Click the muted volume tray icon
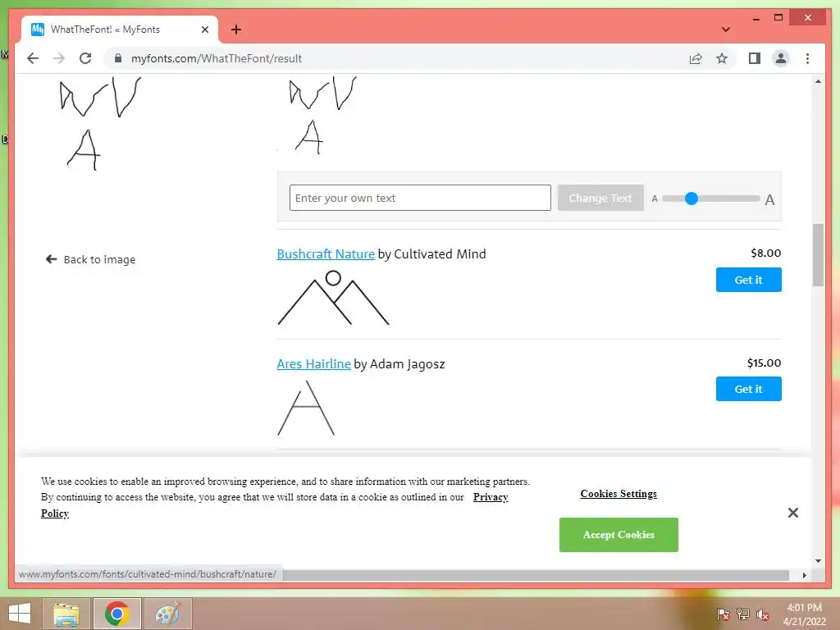The image size is (840, 630). pos(762,614)
